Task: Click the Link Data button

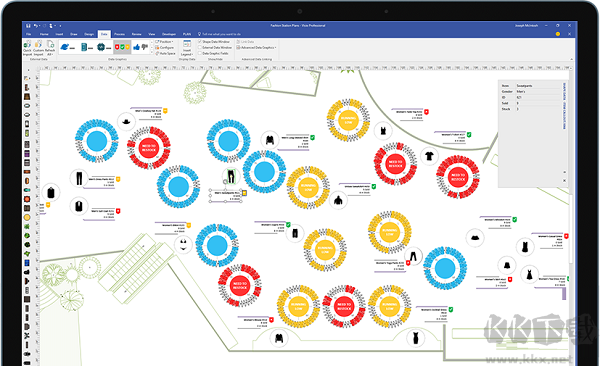Action: pos(245,41)
